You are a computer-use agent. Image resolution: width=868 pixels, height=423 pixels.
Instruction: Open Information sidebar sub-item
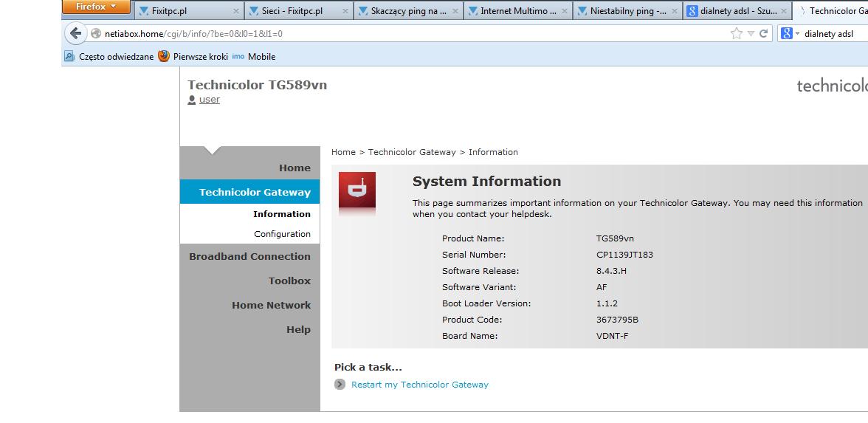click(x=282, y=214)
